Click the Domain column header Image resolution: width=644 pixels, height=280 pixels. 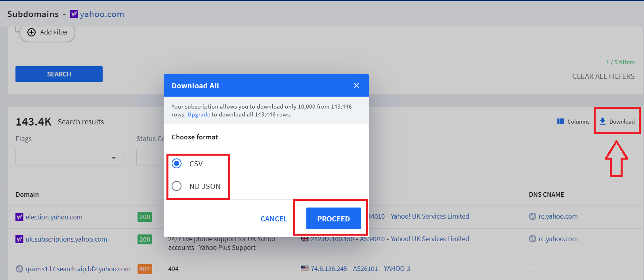coord(27,194)
